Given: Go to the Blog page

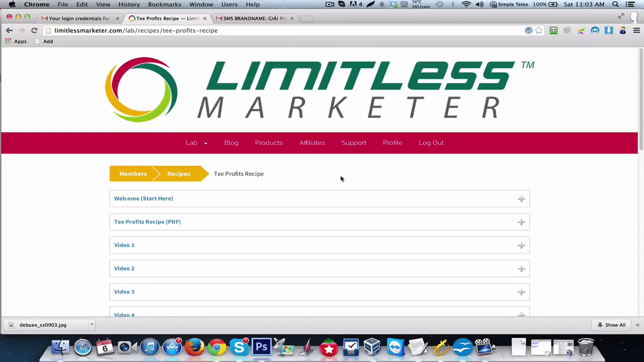Looking at the screenshot, I should (231, 143).
